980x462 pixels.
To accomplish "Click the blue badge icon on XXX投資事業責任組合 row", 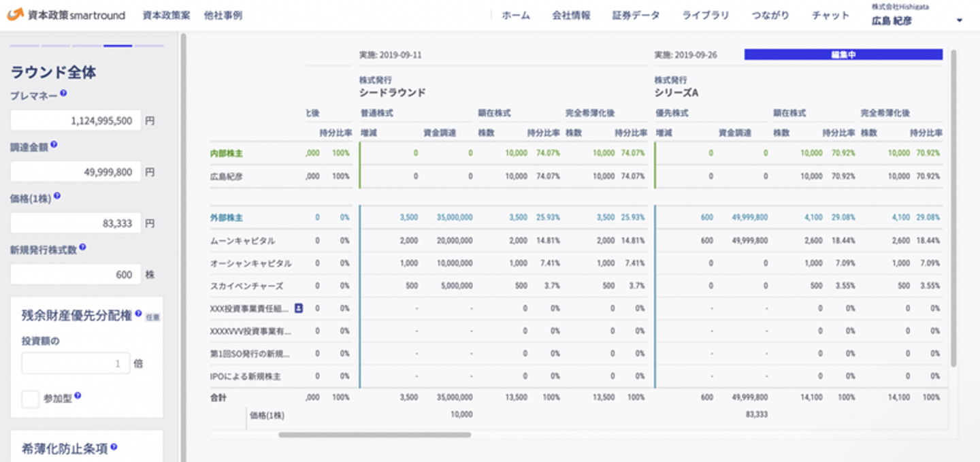I will [298, 308].
